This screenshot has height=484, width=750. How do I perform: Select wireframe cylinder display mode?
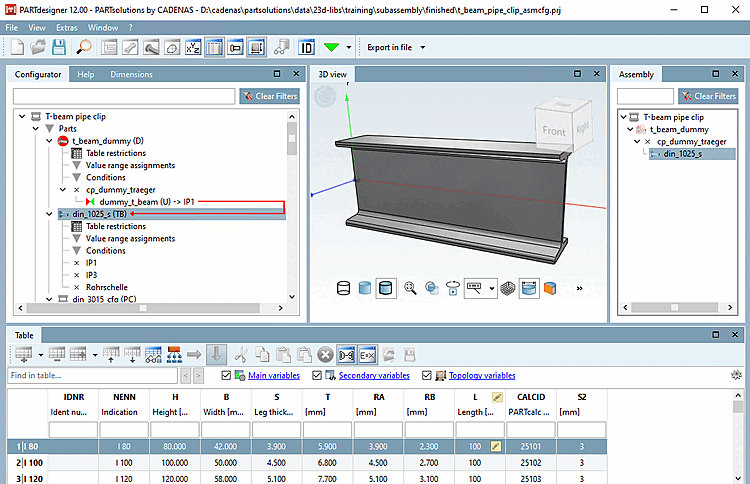tap(345, 288)
